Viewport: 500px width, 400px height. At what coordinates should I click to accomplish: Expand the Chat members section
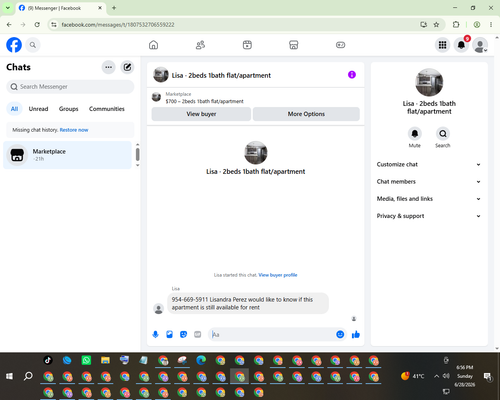pos(429,182)
